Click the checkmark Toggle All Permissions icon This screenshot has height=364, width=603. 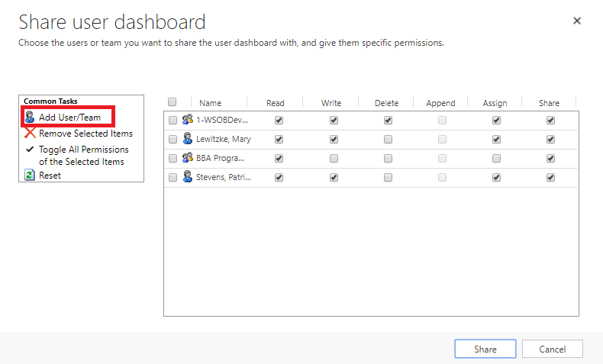click(30, 150)
